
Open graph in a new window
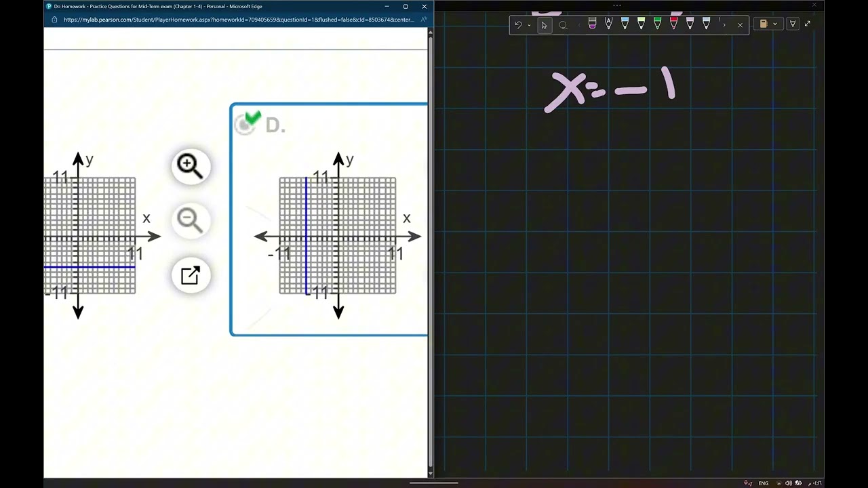(191, 274)
